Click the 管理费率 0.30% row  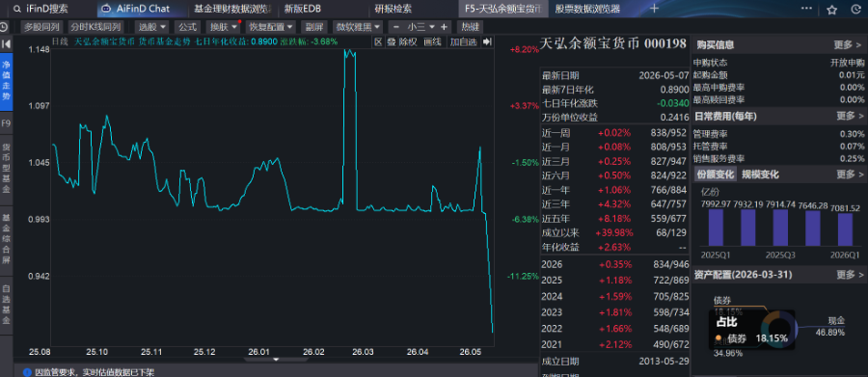(x=778, y=134)
